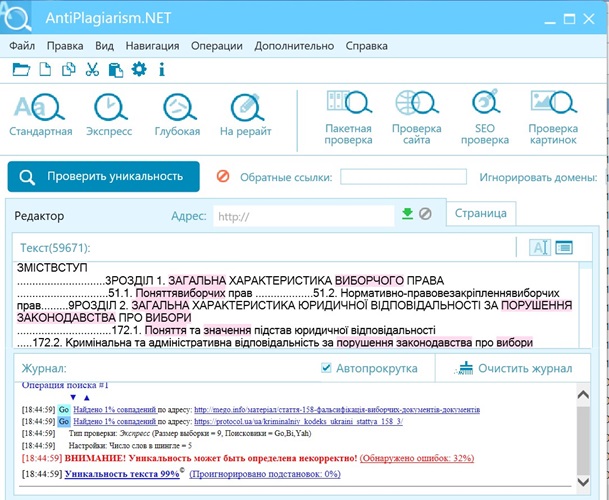
Task: Focus the Адрес http:// field
Action: 304,216
